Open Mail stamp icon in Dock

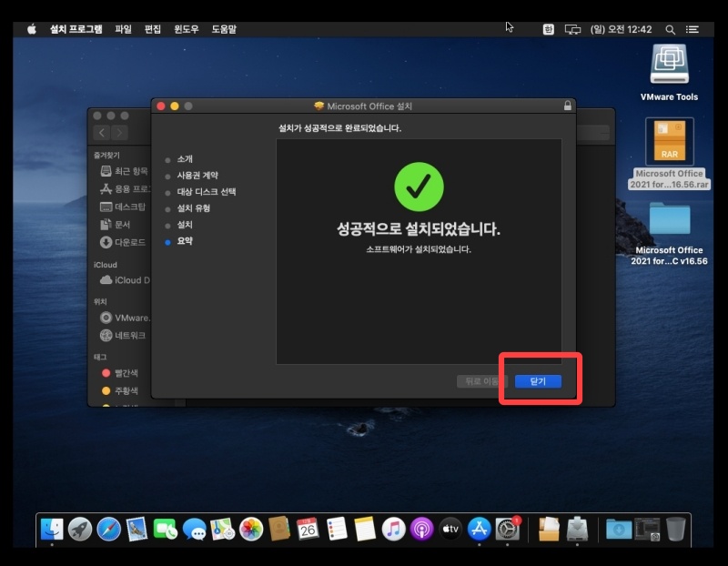(136, 529)
